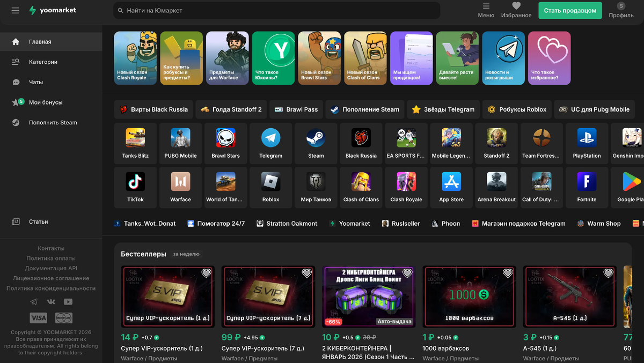Open 'Документация API' footer link

[51, 268]
